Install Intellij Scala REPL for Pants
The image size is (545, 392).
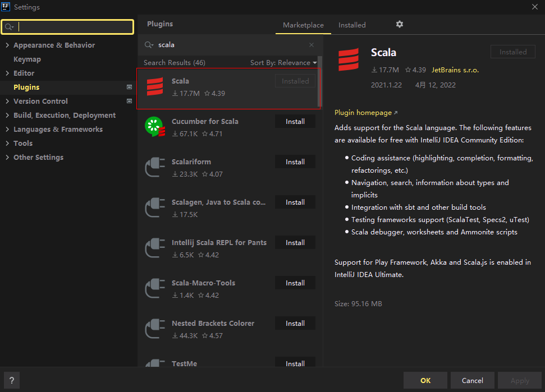[x=295, y=242]
